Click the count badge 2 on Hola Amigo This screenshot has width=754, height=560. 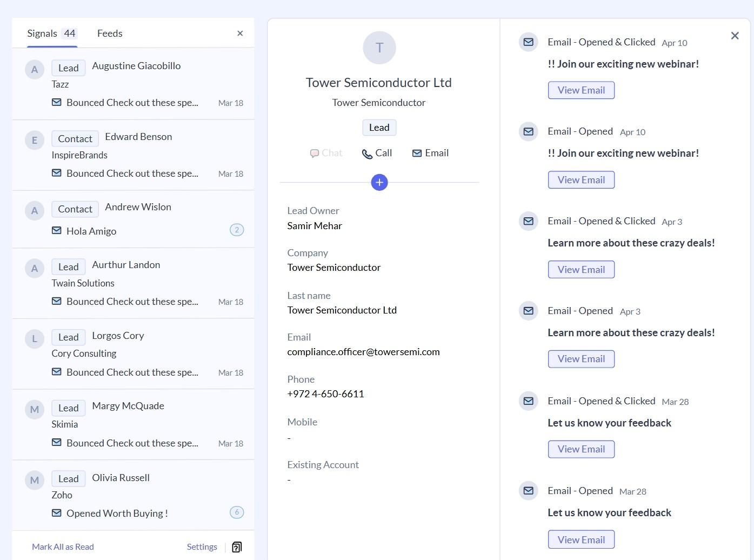point(237,230)
